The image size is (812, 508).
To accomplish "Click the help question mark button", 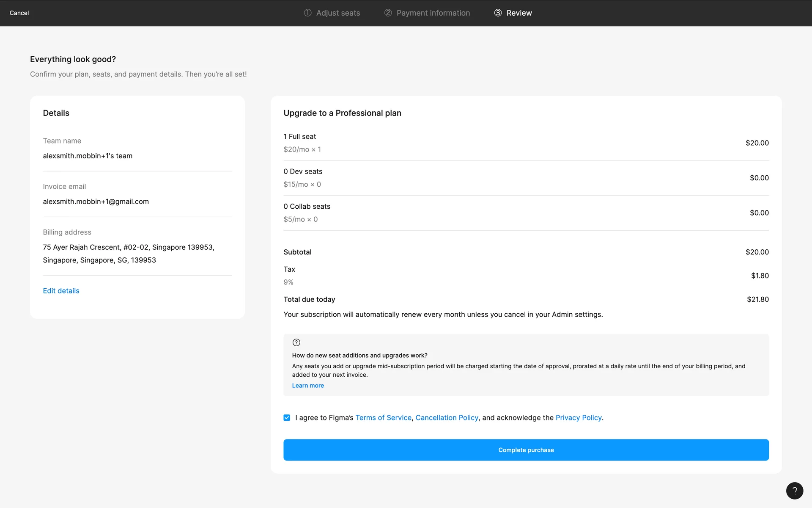I will [x=794, y=491].
